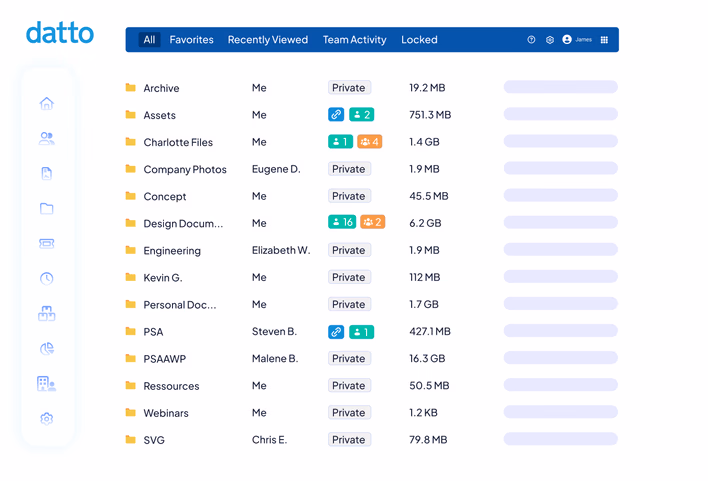Click the top bar gear icon

pos(550,40)
